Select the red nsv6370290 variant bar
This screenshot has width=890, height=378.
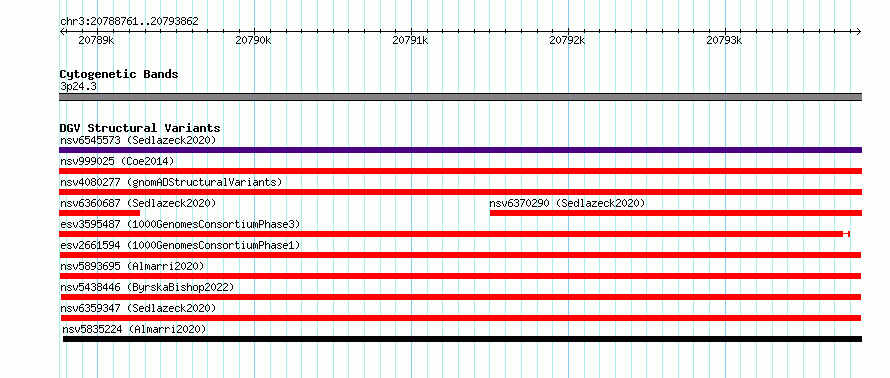tap(676, 213)
